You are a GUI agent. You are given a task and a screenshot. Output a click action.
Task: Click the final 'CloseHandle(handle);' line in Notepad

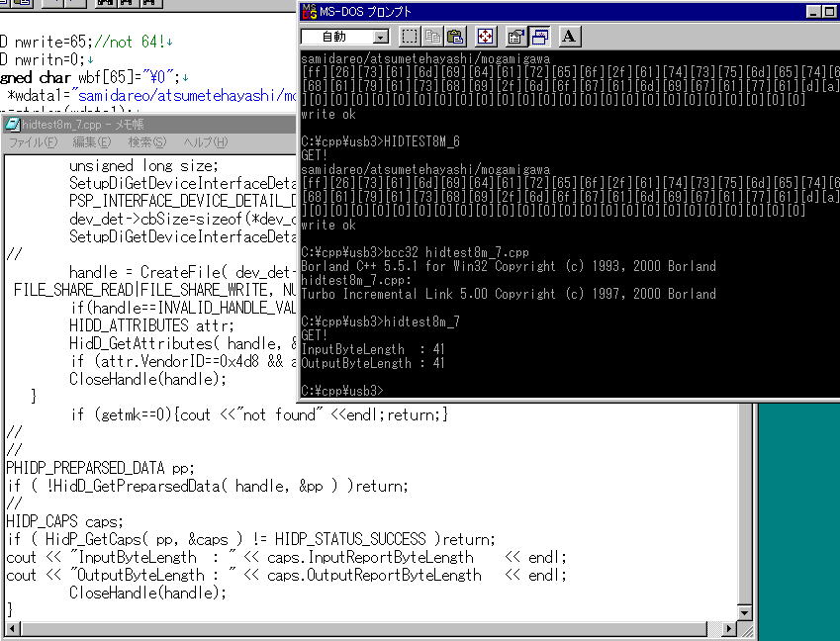(x=147, y=593)
